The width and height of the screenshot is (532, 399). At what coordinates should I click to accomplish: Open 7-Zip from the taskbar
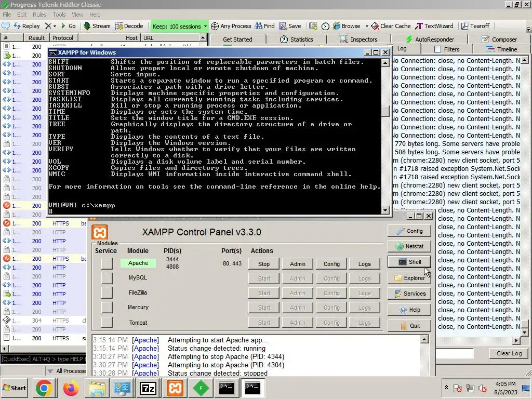(148, 388)
